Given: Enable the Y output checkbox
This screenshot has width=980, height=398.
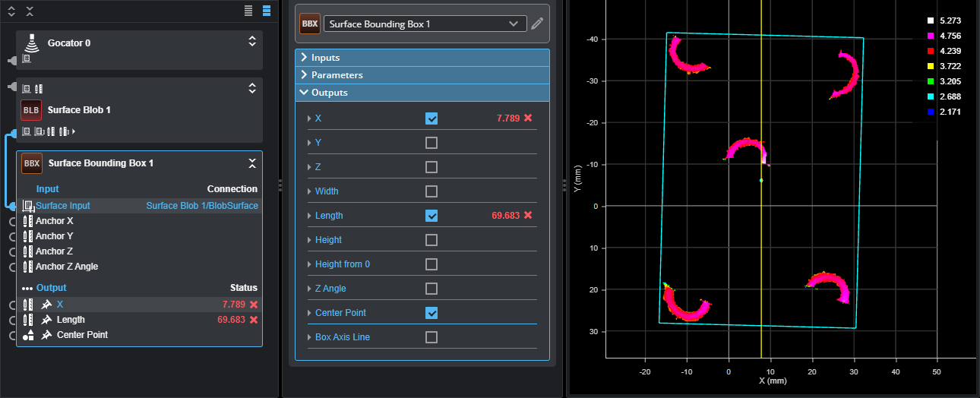Looking at the screenshot, I should 432,143.
